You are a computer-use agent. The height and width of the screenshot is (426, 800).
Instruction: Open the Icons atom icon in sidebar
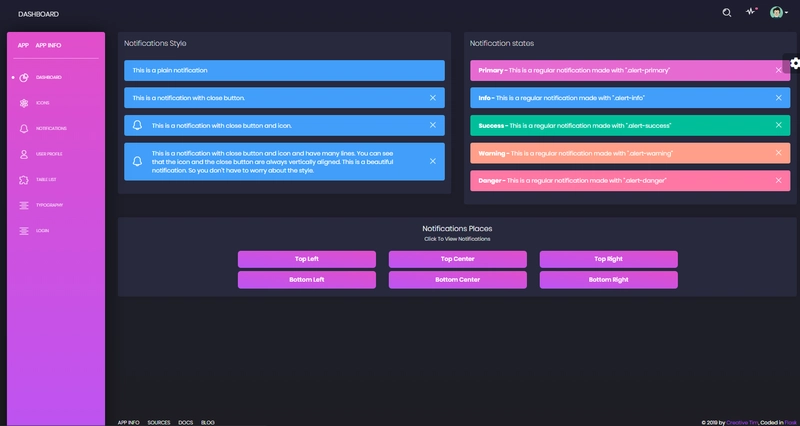[x=23, y=103]
